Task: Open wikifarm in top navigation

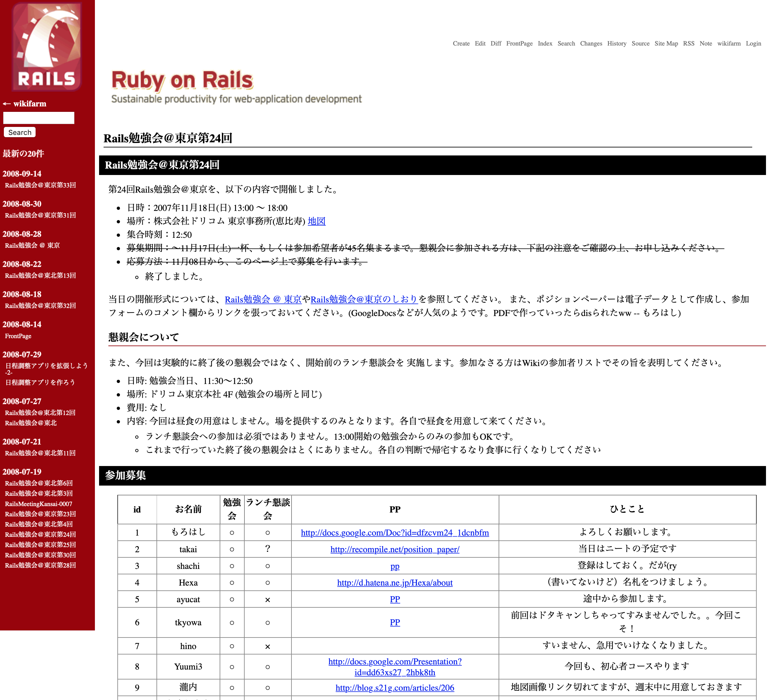Action: [x=729, y=43]
